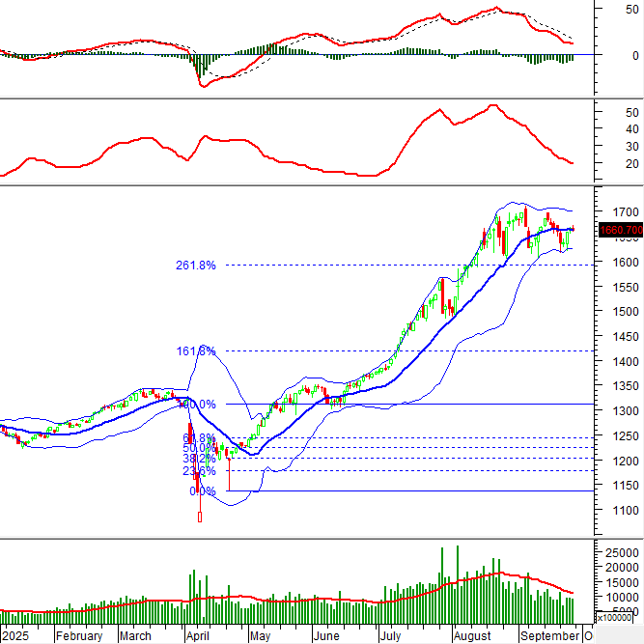Select the July label on time axis

[390, 636]
